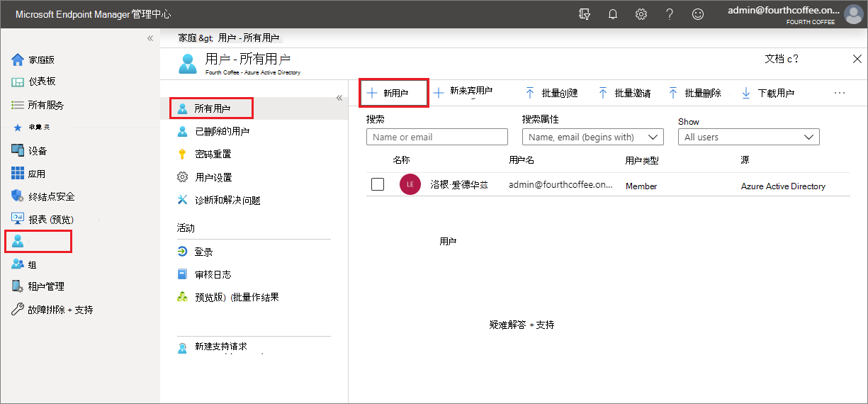Open the Show All users dropdown
This screenshot has height=404, width=868.
coord(749,137)
